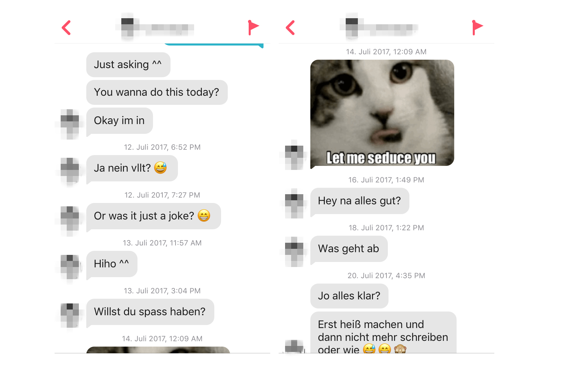The height and width of the screenshot is (383, 588).
Task: Select 'Erst heiß machen und dann' message
Action: (383, 333)
